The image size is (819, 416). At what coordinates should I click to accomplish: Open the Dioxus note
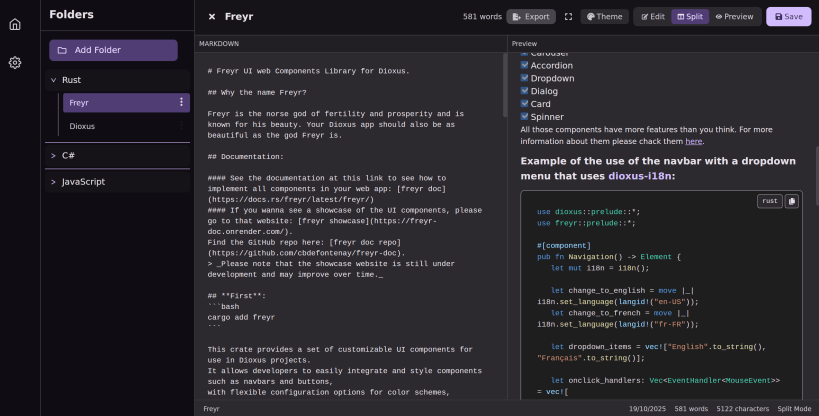point(82,127)
